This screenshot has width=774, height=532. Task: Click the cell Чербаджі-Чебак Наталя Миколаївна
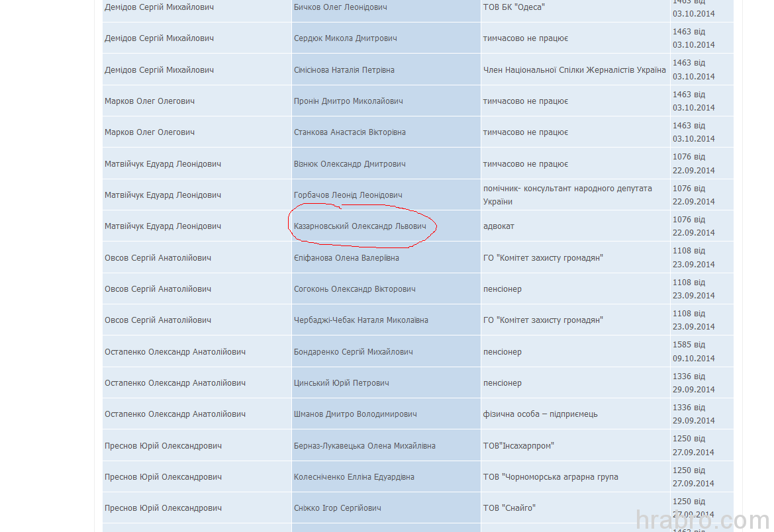(x=361, y=320)
